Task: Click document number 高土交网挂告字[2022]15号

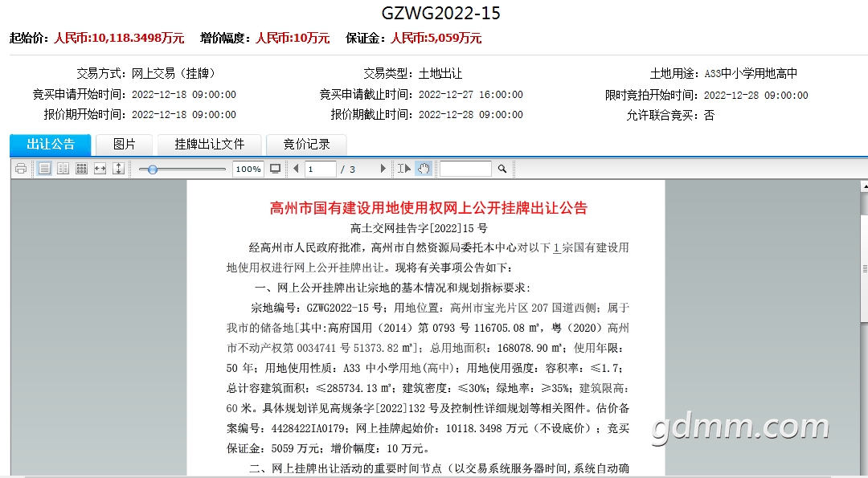Action: pos(419,228)
